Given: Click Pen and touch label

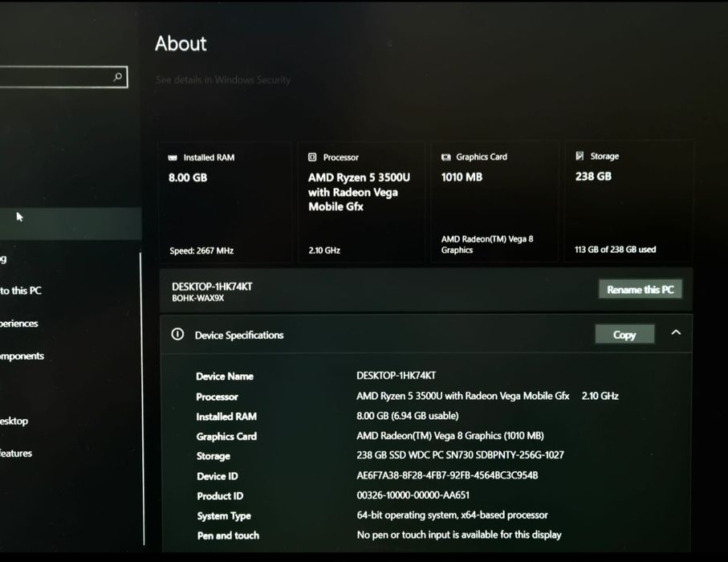Looking at the screenshot, I should tap(228, 536).
